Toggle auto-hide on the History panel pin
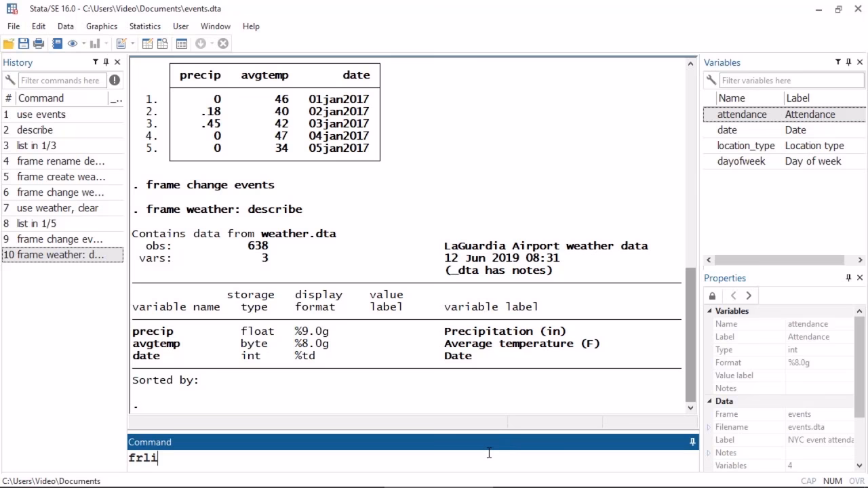The image size is (868, 488). [106, 62]
